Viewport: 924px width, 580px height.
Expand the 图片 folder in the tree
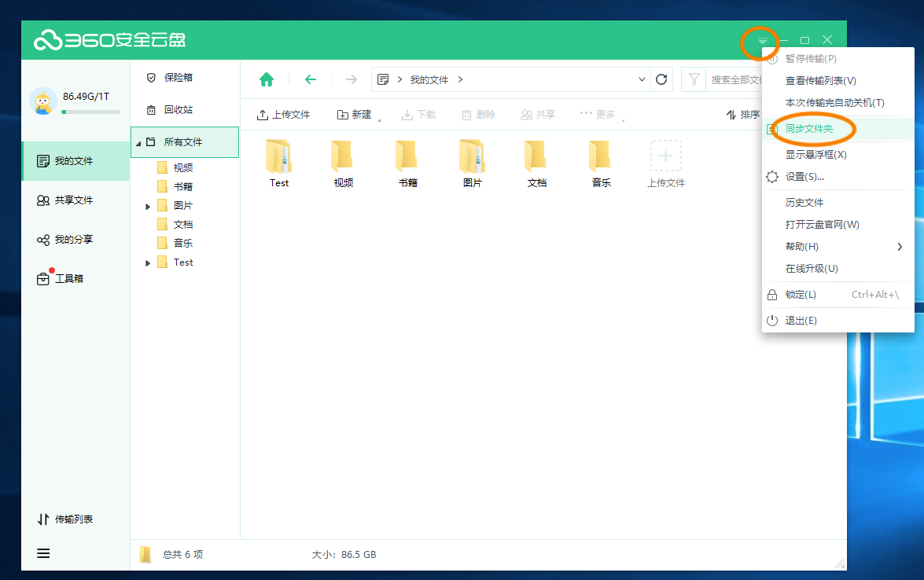(x=148, y=205)
